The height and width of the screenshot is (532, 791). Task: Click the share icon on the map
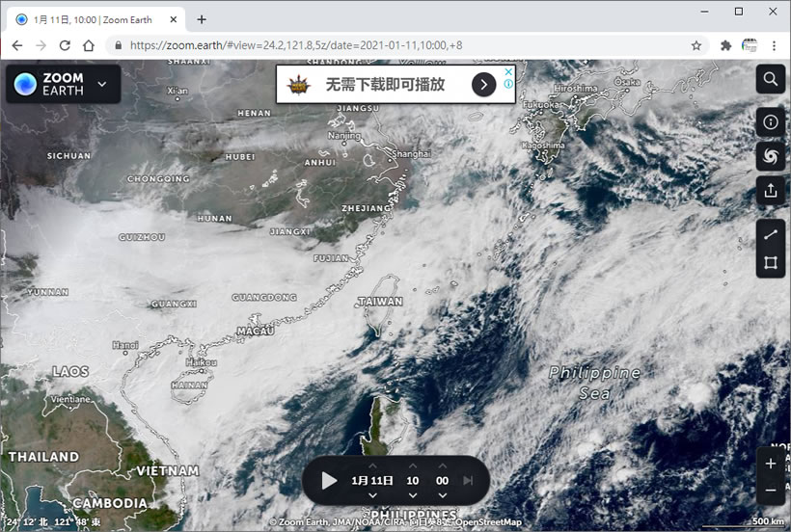click(771, 191)
